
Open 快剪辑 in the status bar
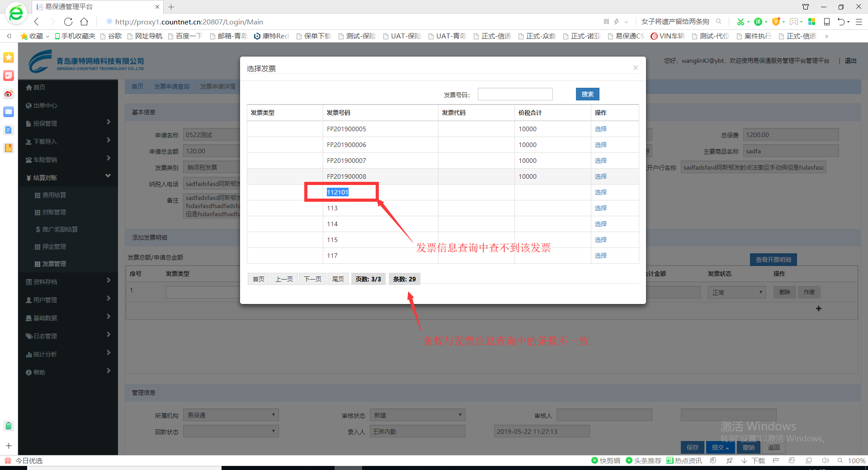click(606, 461)
